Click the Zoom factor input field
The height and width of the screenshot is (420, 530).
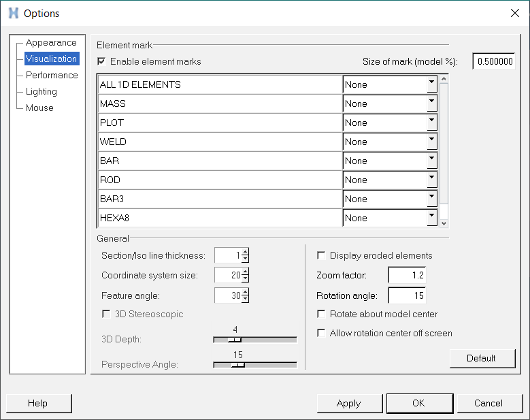[x=406, y=276]
